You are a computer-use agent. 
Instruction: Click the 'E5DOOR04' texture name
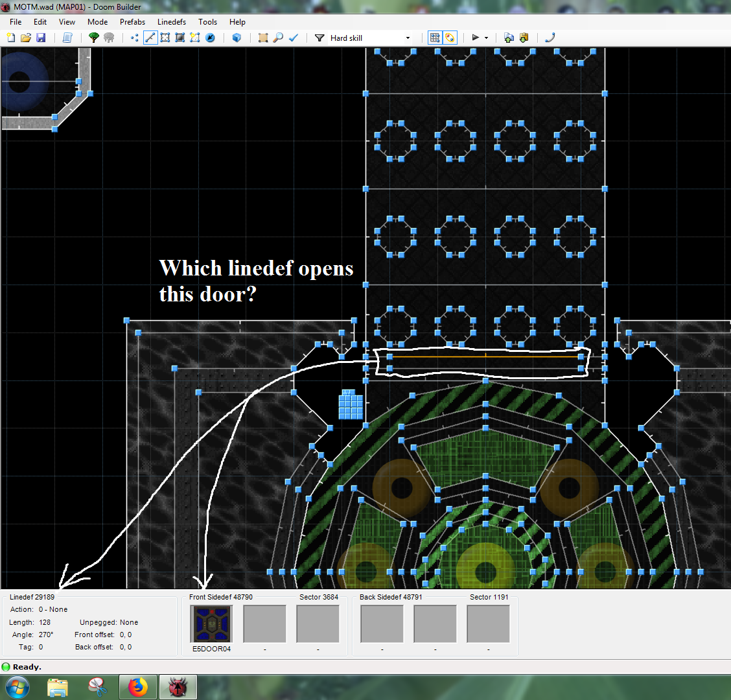(x=212, y=649)
